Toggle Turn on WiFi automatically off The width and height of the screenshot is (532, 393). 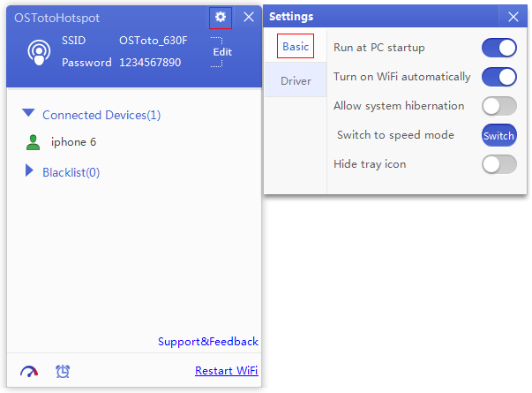(499, 77)
